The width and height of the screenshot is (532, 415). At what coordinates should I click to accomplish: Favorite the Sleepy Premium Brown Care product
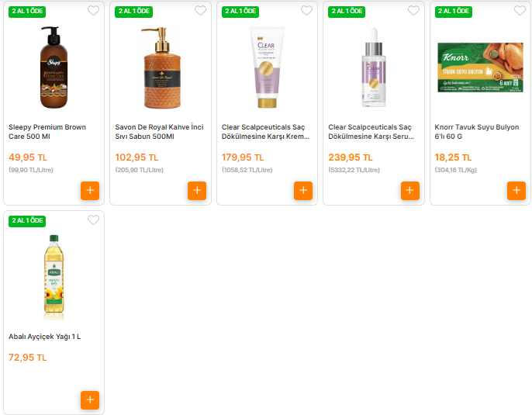[x=93, y=11]
